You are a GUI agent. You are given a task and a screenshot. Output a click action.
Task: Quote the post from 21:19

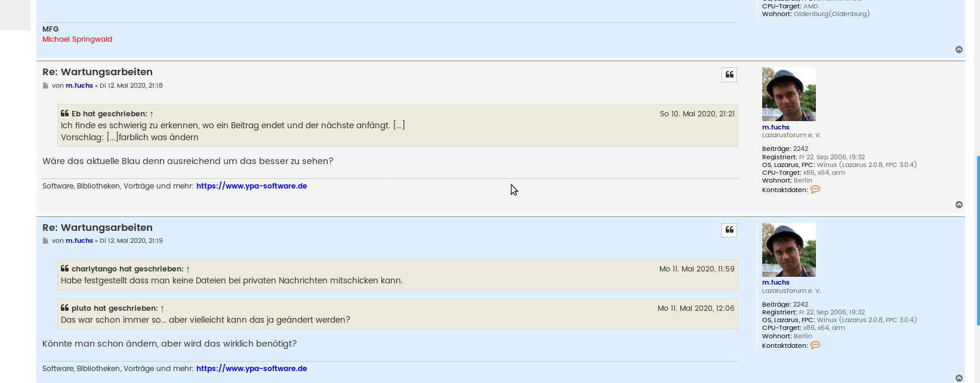(729, 230)
